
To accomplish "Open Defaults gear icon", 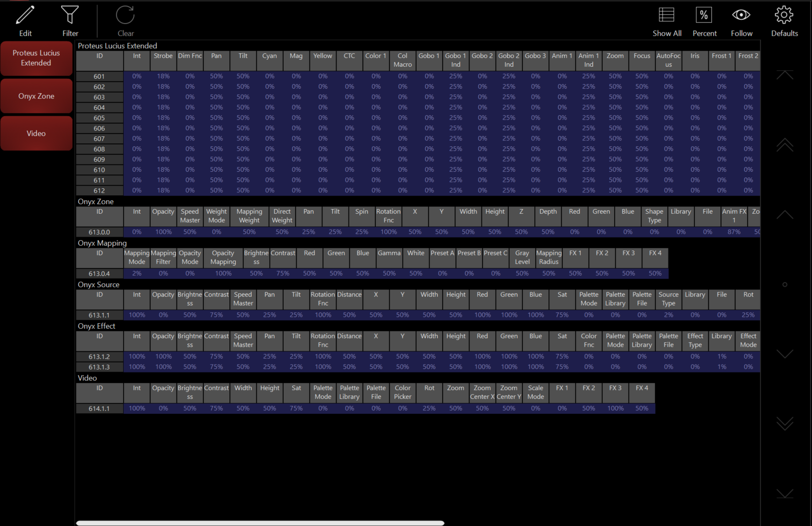I will click(784, 15).
